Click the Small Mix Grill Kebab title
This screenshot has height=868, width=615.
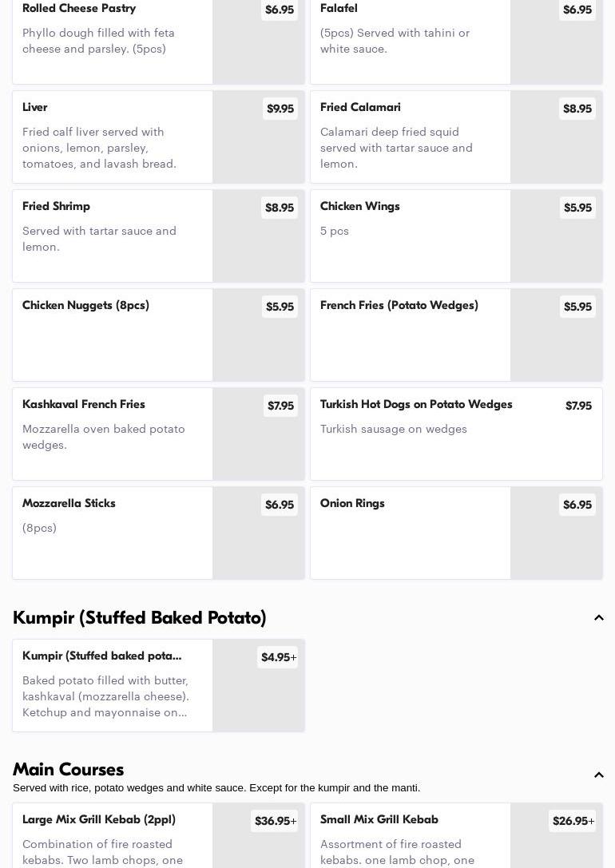pyautogui.click(x=379, y=820)
